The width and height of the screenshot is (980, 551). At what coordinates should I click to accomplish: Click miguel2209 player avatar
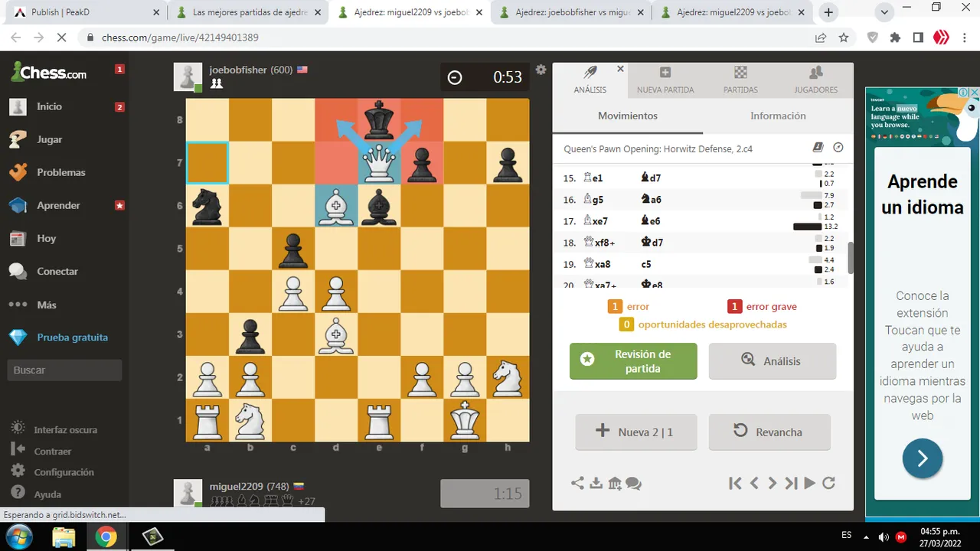(x=188, y=494)
